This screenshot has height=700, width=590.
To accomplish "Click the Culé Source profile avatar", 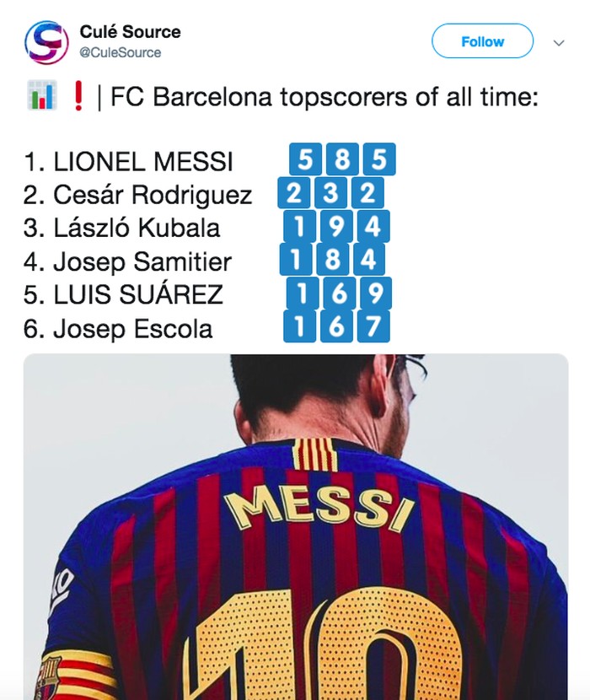I will pyautogui.click(x=46, y=42).
